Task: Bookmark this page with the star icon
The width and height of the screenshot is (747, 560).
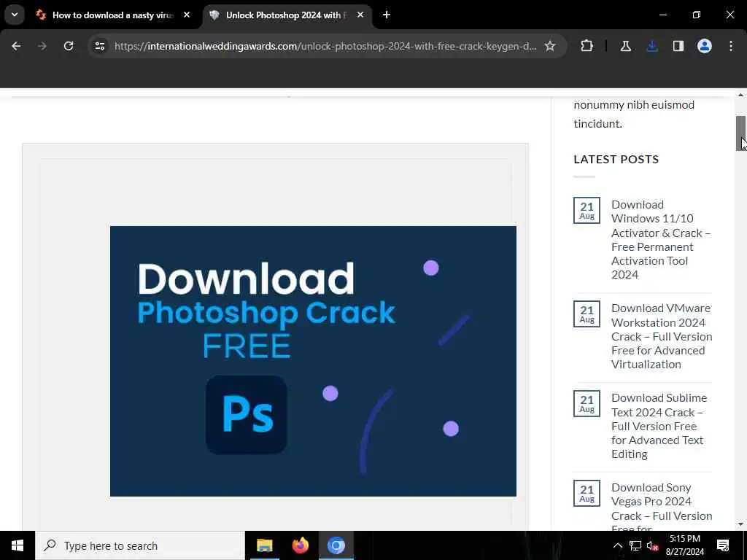Action: 550,46
